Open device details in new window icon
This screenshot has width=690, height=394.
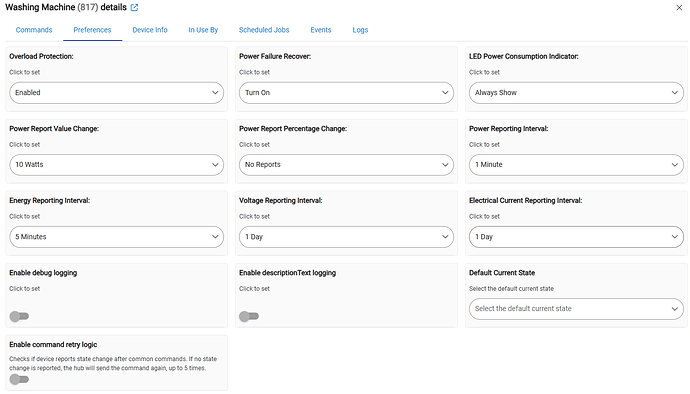(x=134, y=7)
